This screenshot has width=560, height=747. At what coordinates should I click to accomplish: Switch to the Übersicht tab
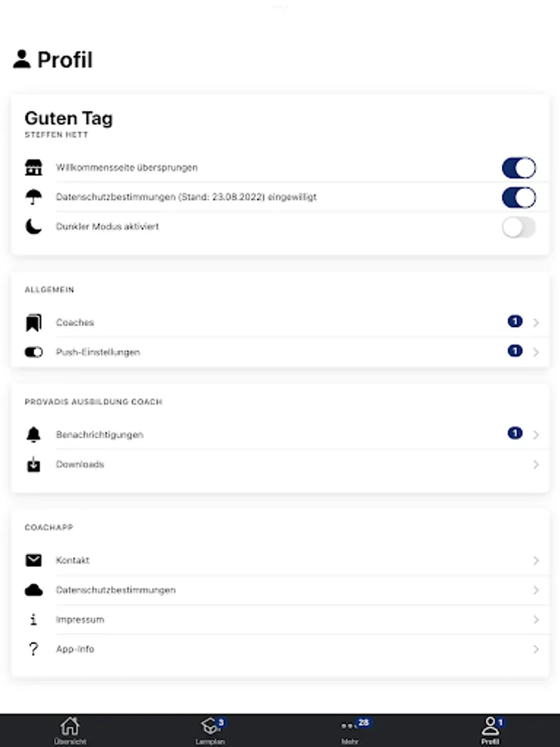(70, 730)
